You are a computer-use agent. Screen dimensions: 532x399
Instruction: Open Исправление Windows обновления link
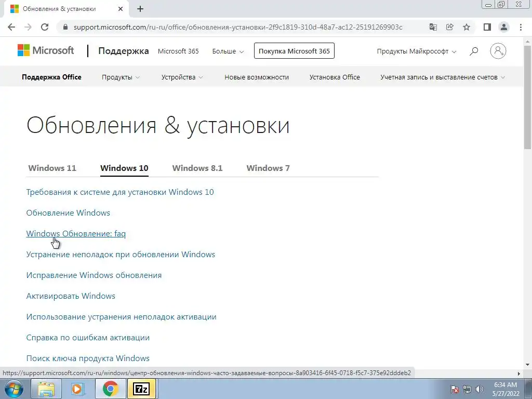tap(94, 275)
